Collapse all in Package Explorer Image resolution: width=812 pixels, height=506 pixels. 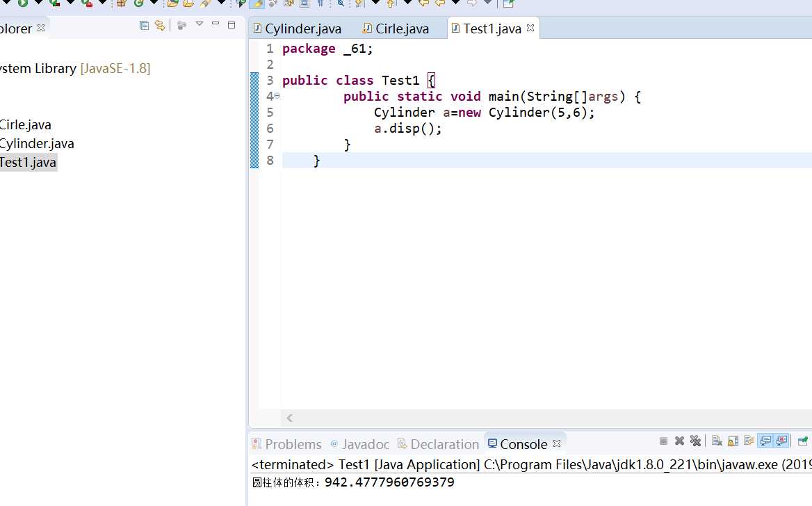click(x=145, y=25)
